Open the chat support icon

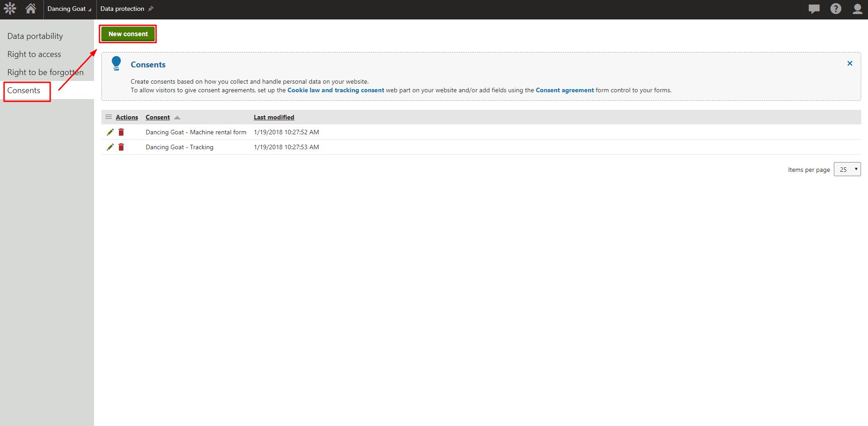[814, 9]
